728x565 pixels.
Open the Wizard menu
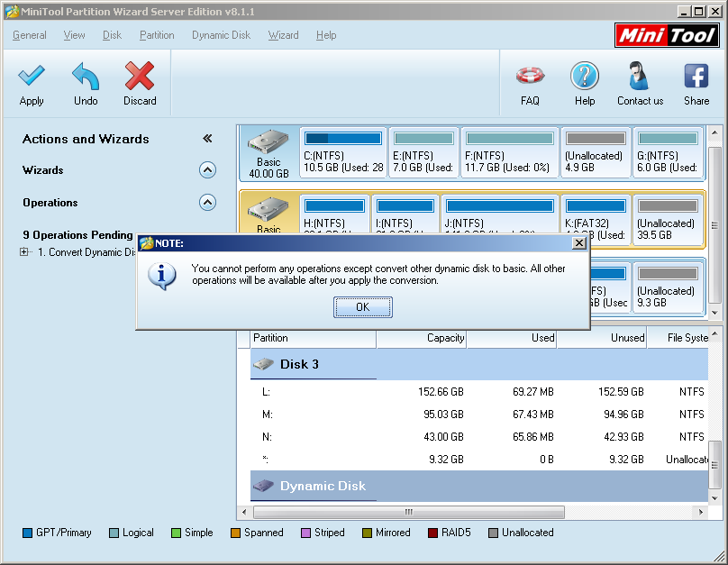(x=283, y=35)
